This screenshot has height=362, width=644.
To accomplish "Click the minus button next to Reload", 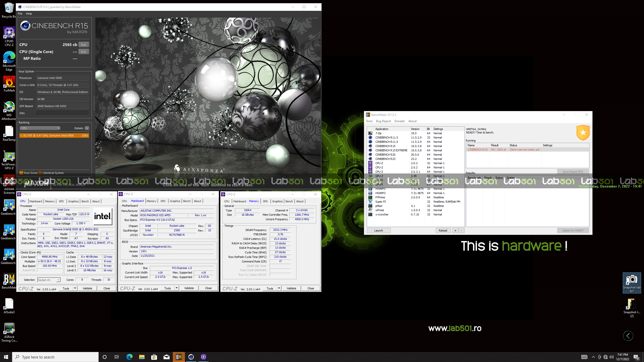I will [462, 231].
